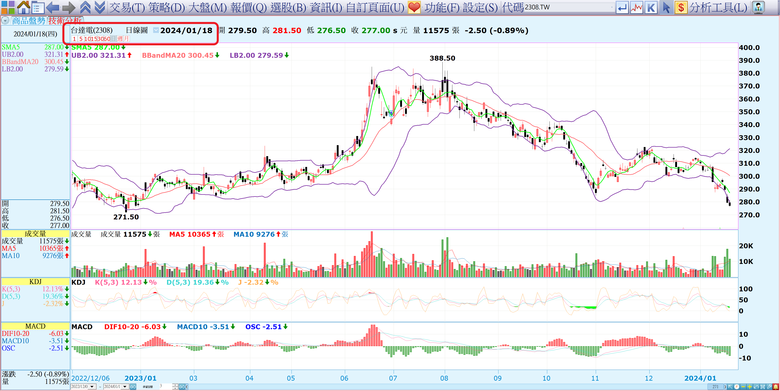Open the 分析工具(L) menu

[718, 7]
